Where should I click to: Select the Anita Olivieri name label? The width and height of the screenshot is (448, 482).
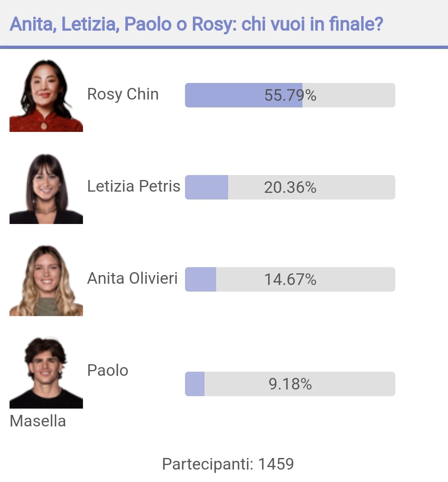pyautogui.click(x=132, y=278)
